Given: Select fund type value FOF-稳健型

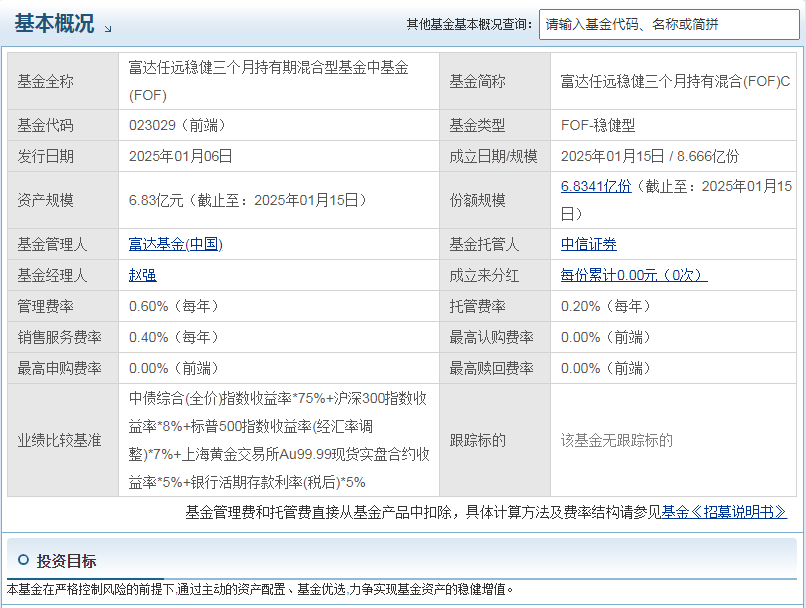Looking at the screenshot, I should coord(598,125).
